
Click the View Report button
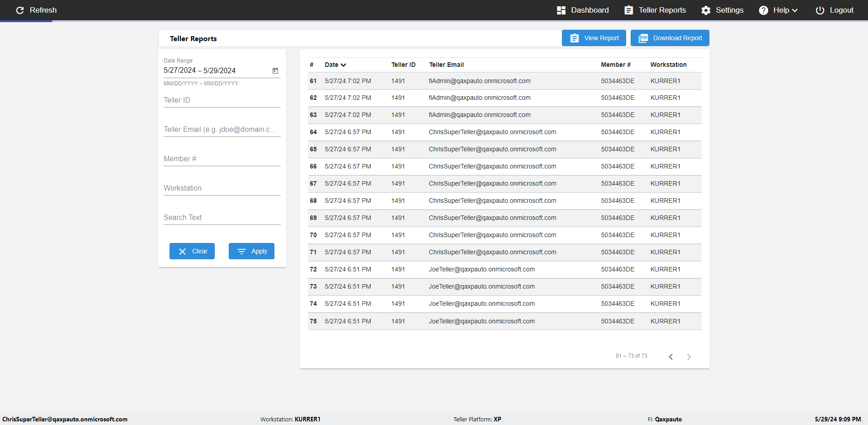[x=594, y=38]
